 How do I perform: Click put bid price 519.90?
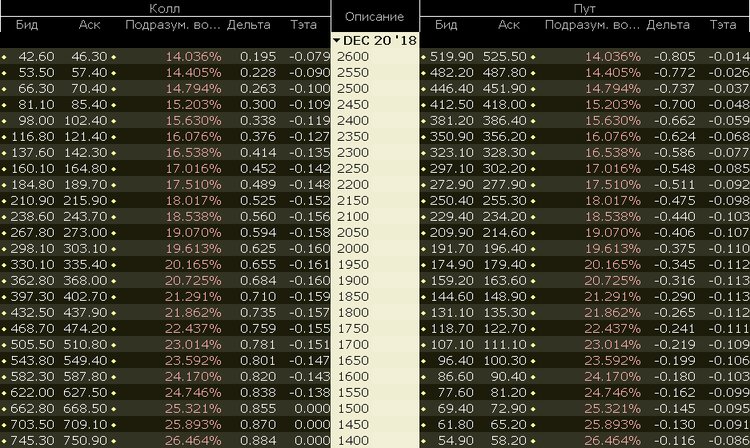coord(452,56)
